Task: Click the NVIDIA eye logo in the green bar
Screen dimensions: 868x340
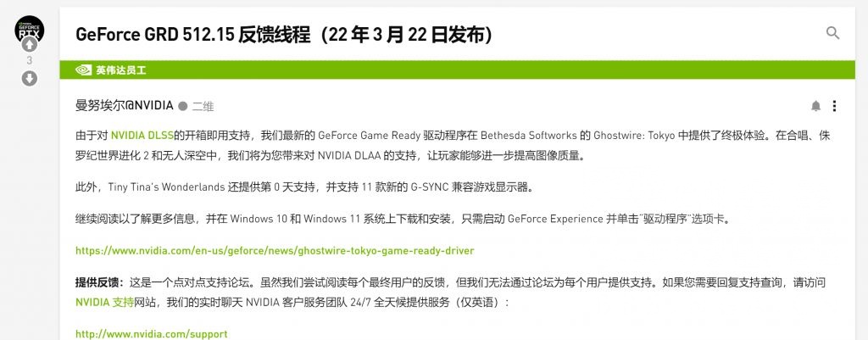Action: coord(84,70)
